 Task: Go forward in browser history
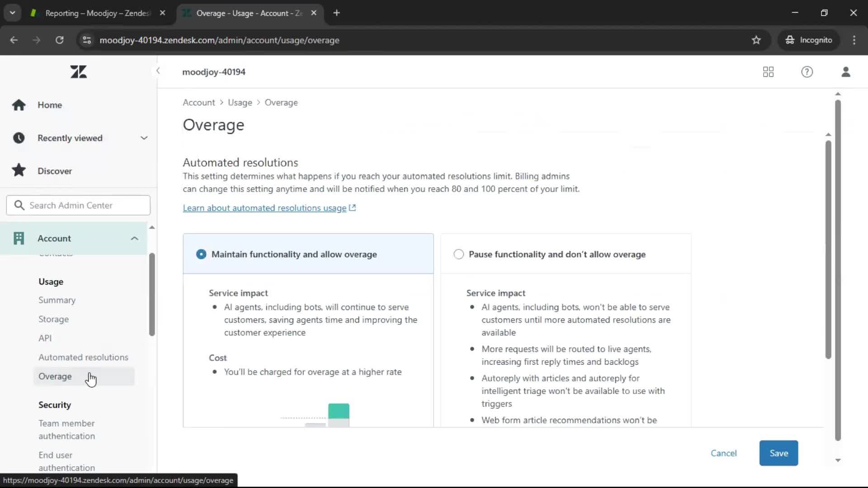(36, 40)
